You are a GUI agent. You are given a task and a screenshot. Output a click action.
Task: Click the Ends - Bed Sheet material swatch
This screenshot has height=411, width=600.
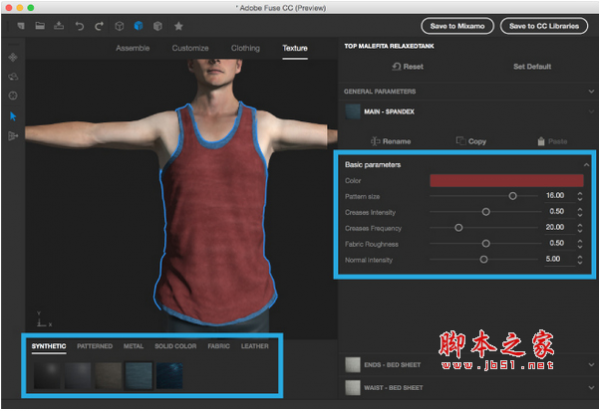(x=352, y=365)
